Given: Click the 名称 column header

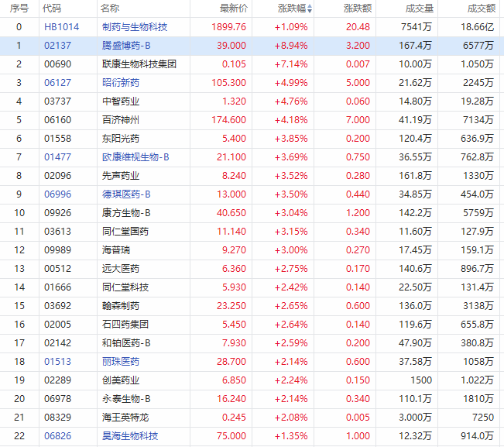Looking at the screenshot, I should (x=110, y=9).
